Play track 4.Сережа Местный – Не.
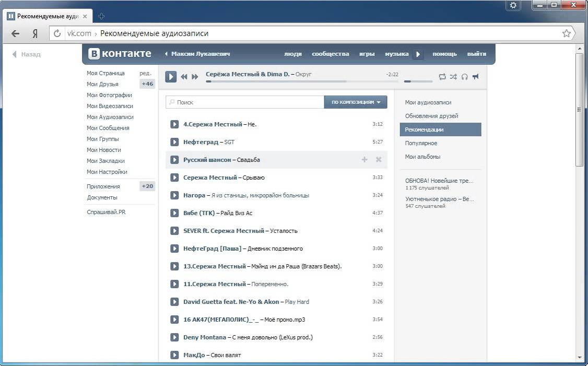The width and height of the screenshot is (588, 366). (174, 124)
